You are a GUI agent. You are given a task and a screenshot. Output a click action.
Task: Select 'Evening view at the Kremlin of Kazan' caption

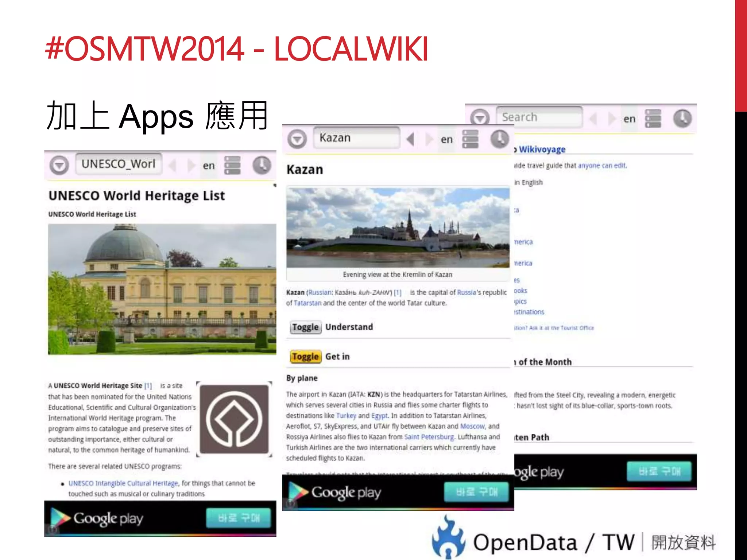[x=398, y=275]
